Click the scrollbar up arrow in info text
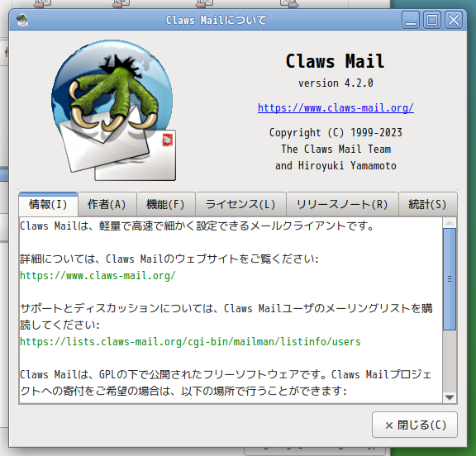The height and width of the screenshot is (456, 476). click(x=450, y=223)
